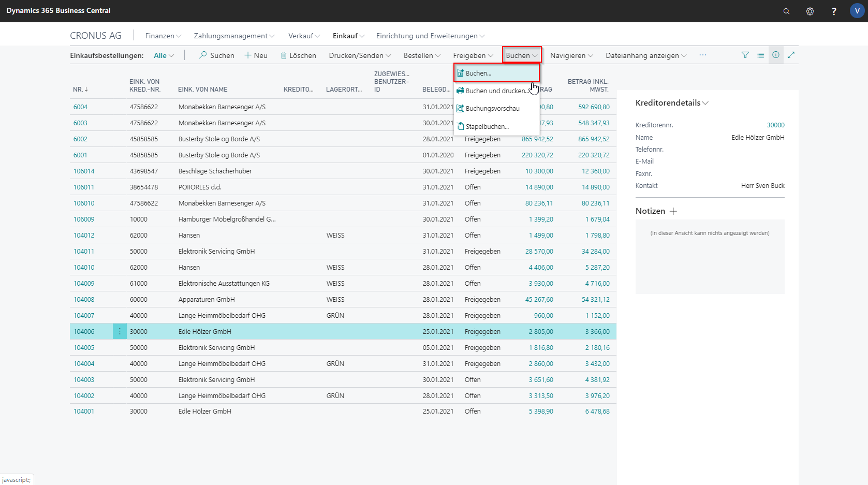The image size is (868, 485).
Task: Show more actions ellipsis in toolbar
Action: (702, 55)
